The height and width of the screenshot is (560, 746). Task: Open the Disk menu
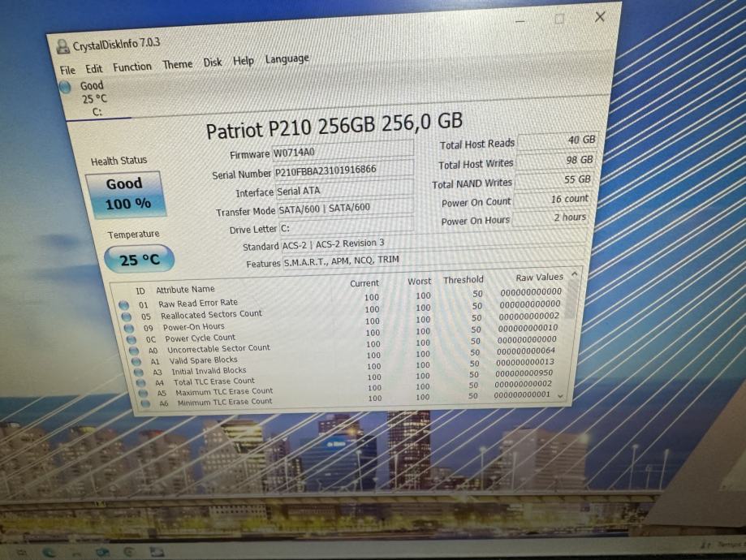(212, 62)
